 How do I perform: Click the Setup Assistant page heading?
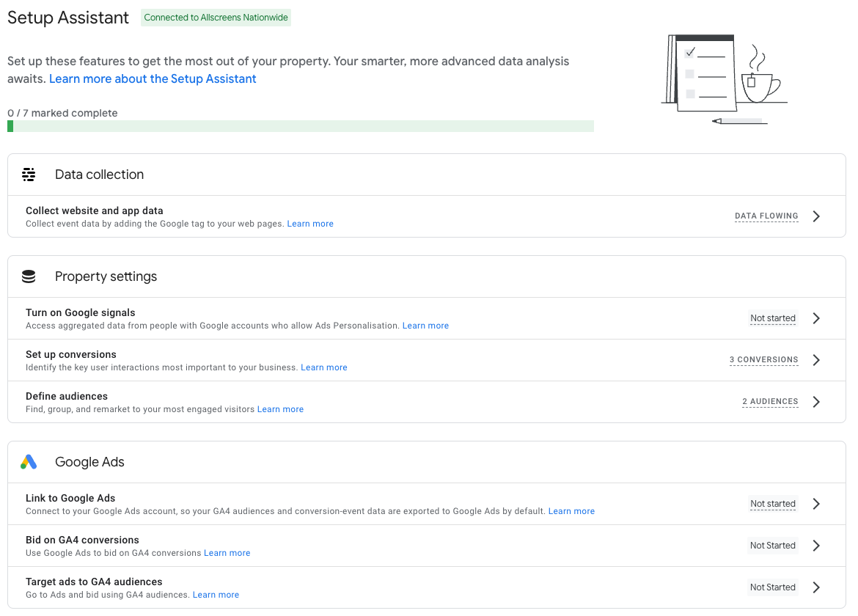68,18
